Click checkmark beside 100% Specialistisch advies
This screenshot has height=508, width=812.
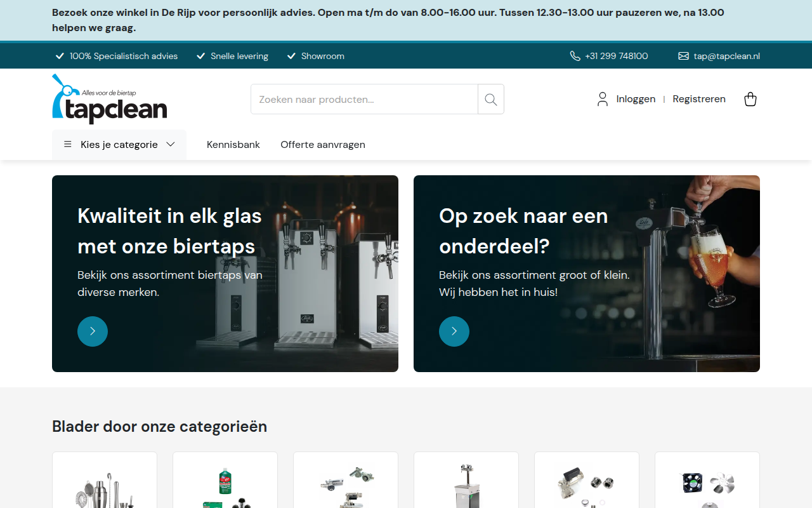point(60,56)
